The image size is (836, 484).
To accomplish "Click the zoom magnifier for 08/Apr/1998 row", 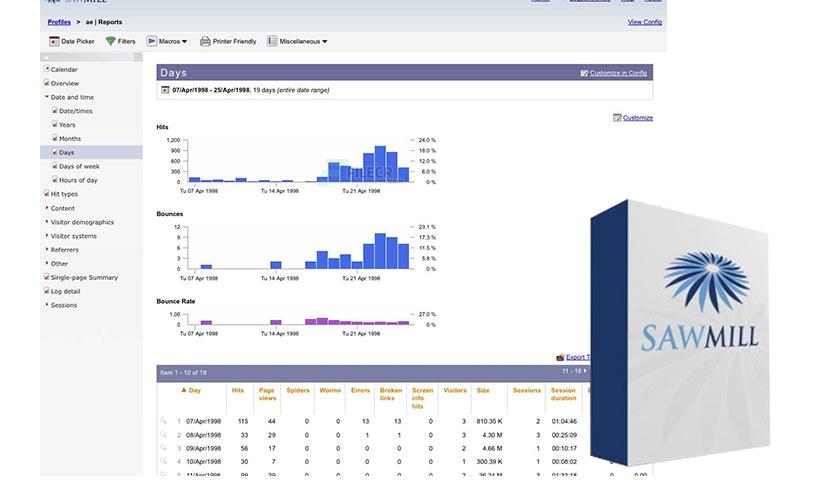I will click(164, 434).
